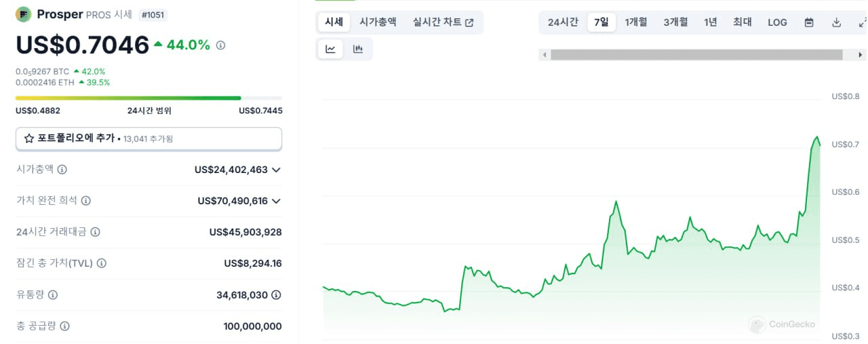Select the line chart view icon

click(330, 49)
